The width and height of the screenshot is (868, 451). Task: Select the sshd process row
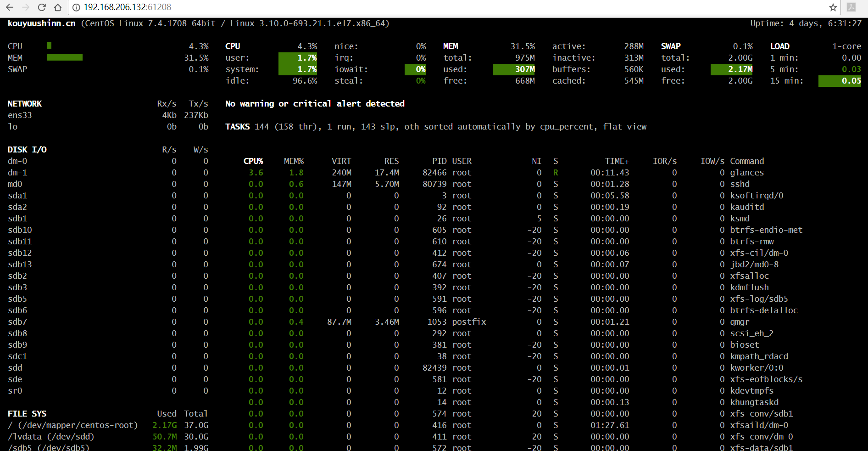click(544, 184)
